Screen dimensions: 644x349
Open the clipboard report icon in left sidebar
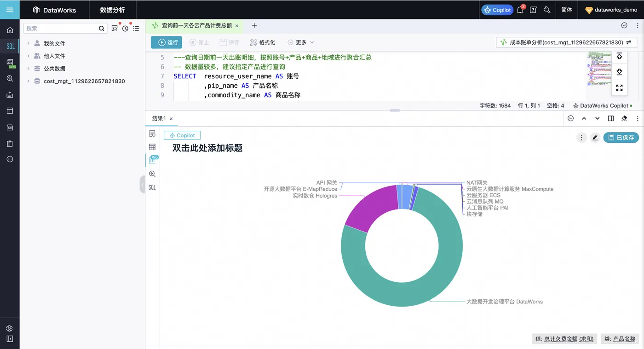10,143
